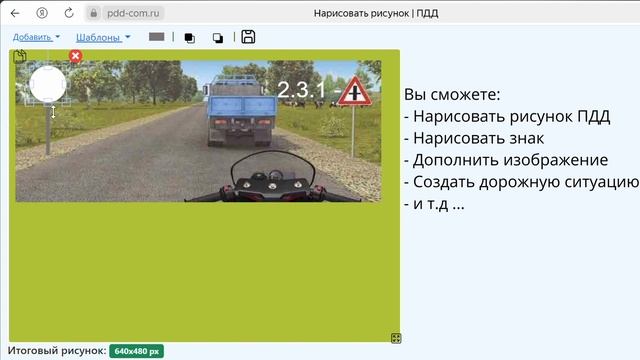
Task: Click the text Создать дорожную ситуацию
Action: point(526,182)
